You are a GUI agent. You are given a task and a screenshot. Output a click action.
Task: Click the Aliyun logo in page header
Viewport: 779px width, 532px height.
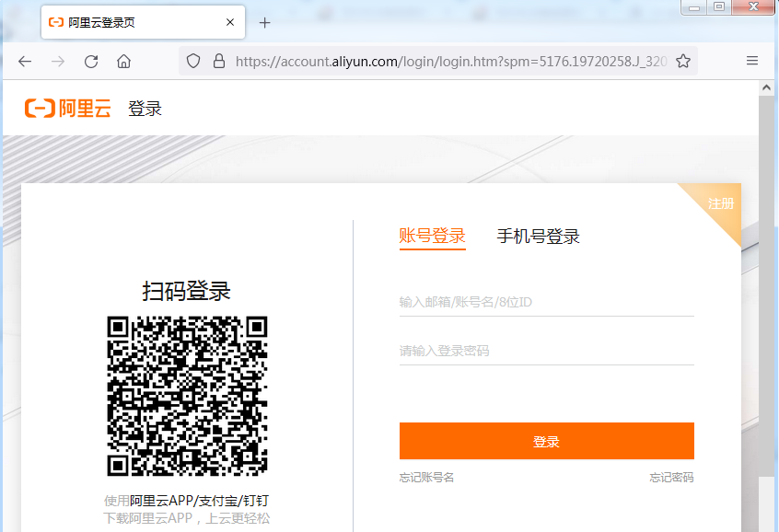67,109
